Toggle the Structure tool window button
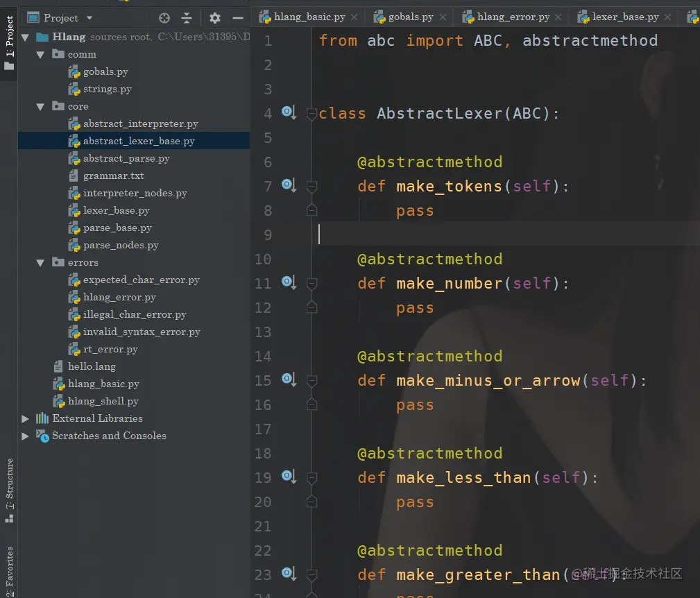The height and width of the screenshot is (598, 700). pos(9,490)
